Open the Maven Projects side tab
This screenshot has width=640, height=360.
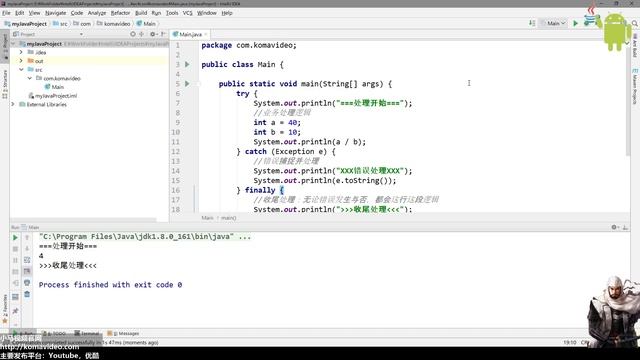coord(635,86)
